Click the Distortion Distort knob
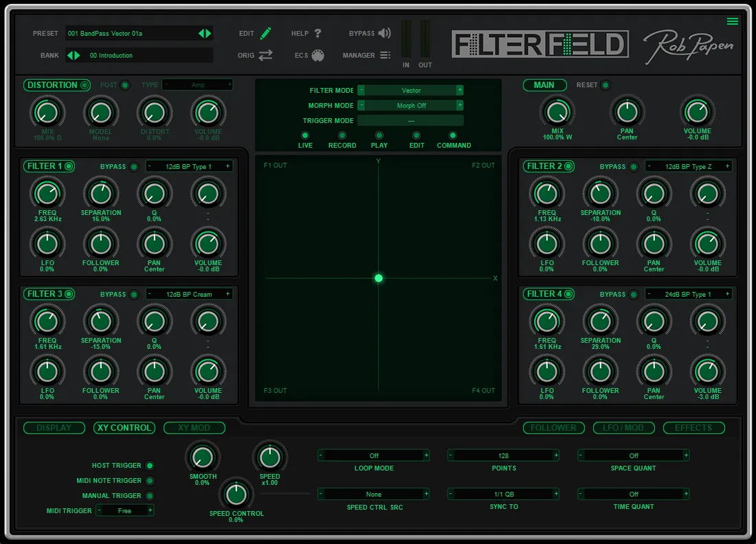 [154, 113]
